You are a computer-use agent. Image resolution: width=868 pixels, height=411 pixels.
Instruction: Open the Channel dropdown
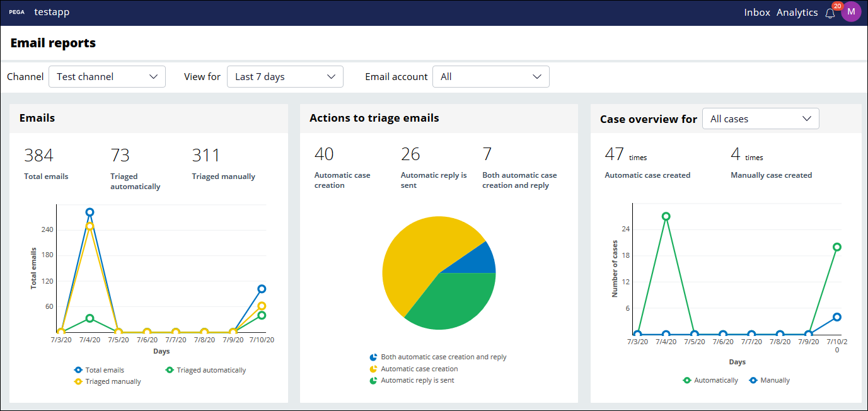[107, 76]
